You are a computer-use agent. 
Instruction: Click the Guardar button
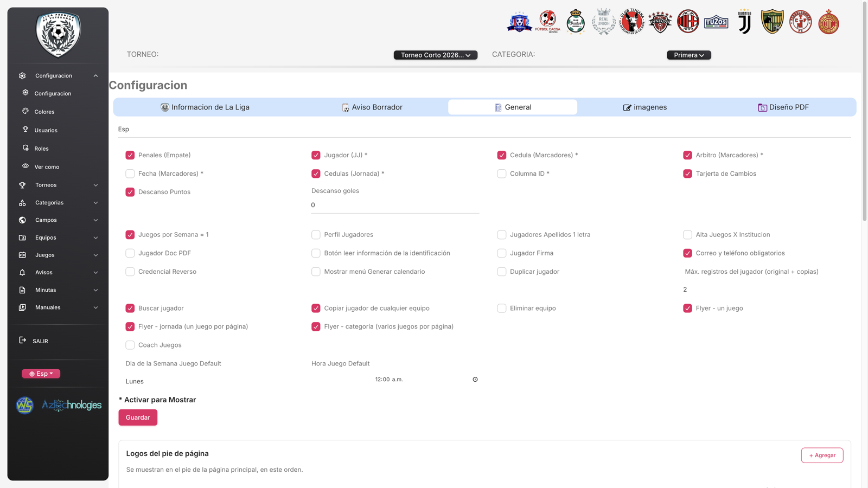click(x=138, y=418)
